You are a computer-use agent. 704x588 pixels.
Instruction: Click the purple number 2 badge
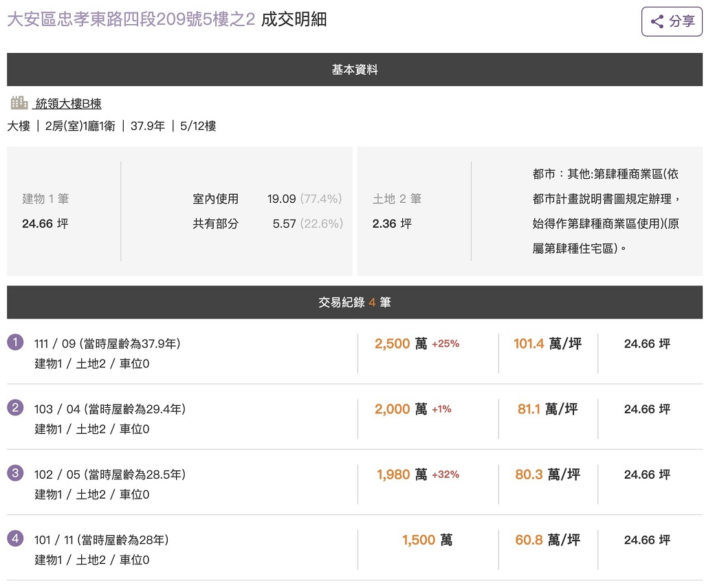15,408
